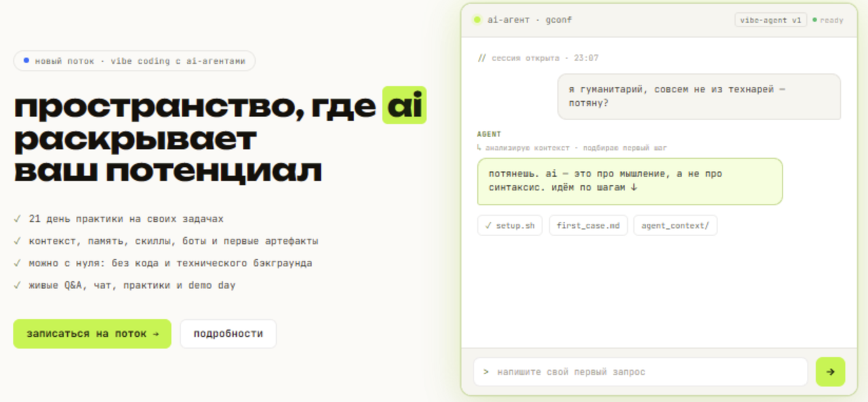Click the ready status indicator

[828, 20]
